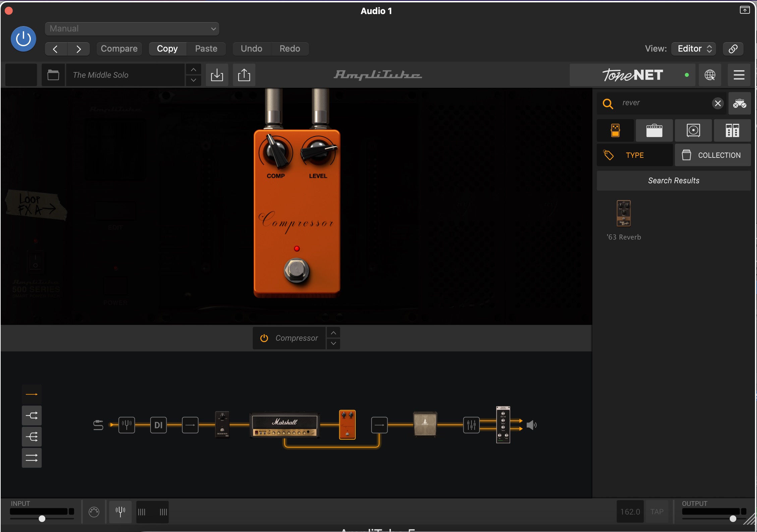This screenshot has width=757, height=532.
Task: Click the Copy button
Action: coord(167,49)
